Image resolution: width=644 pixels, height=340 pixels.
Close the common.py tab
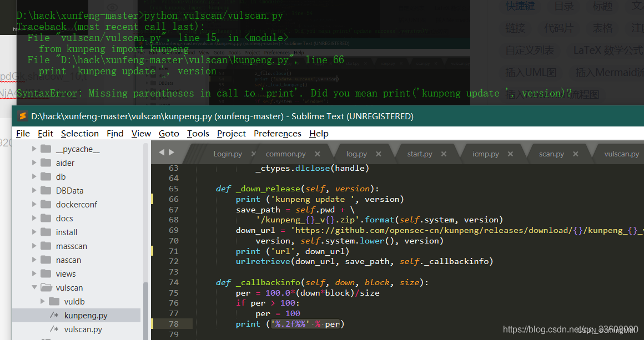(318, 154)
